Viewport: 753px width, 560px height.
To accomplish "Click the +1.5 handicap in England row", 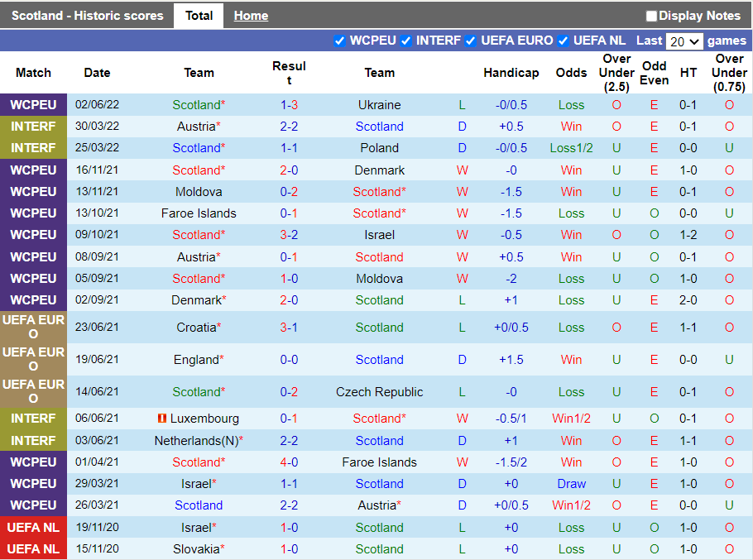I will coord(511,360).
